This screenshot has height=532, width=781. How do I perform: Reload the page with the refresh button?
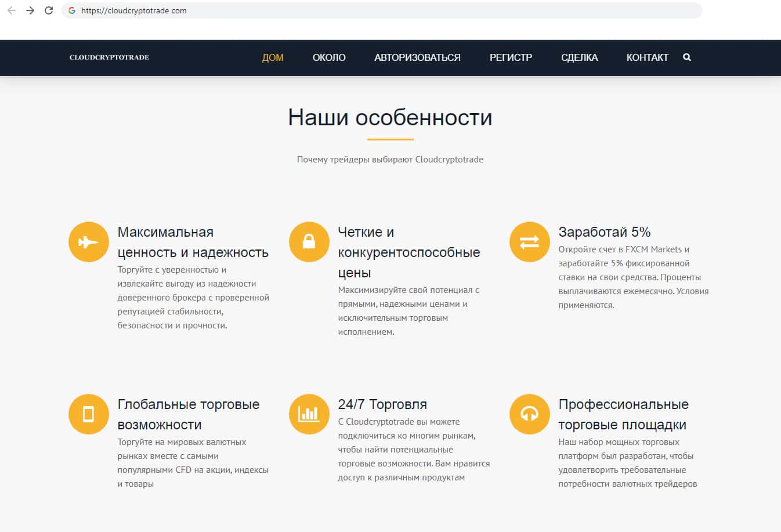click(x=49, y=10)
